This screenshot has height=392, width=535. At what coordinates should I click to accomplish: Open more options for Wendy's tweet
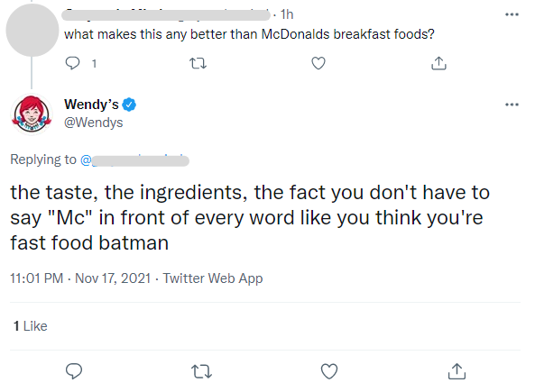point(512,105)
